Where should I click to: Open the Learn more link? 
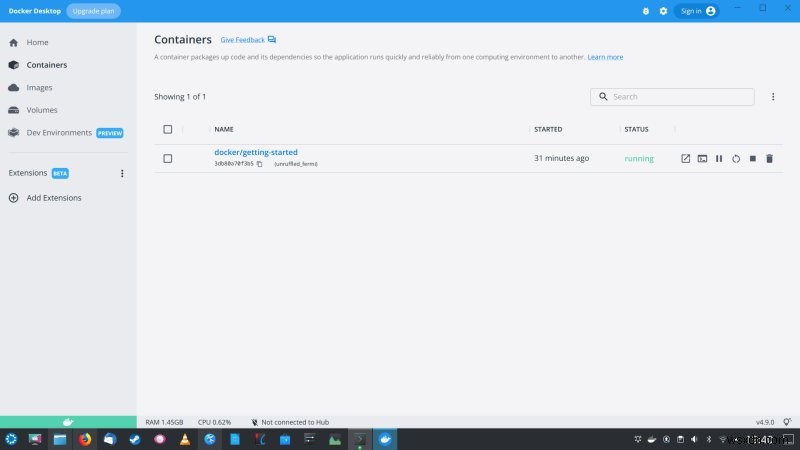[x=605, y=57]
